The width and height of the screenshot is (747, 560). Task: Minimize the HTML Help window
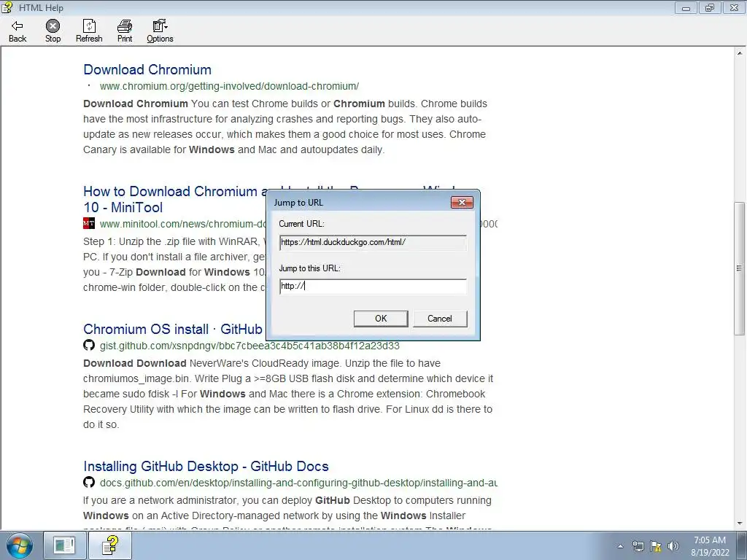point(686,7)
